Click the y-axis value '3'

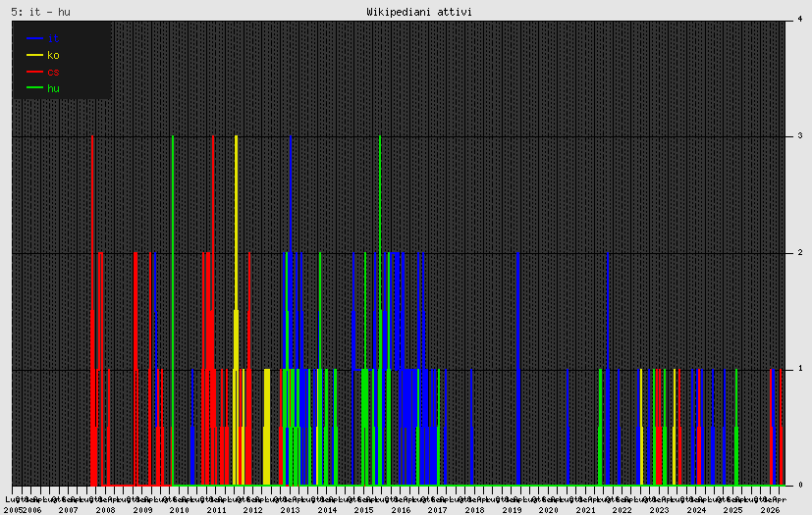[800, 135]
